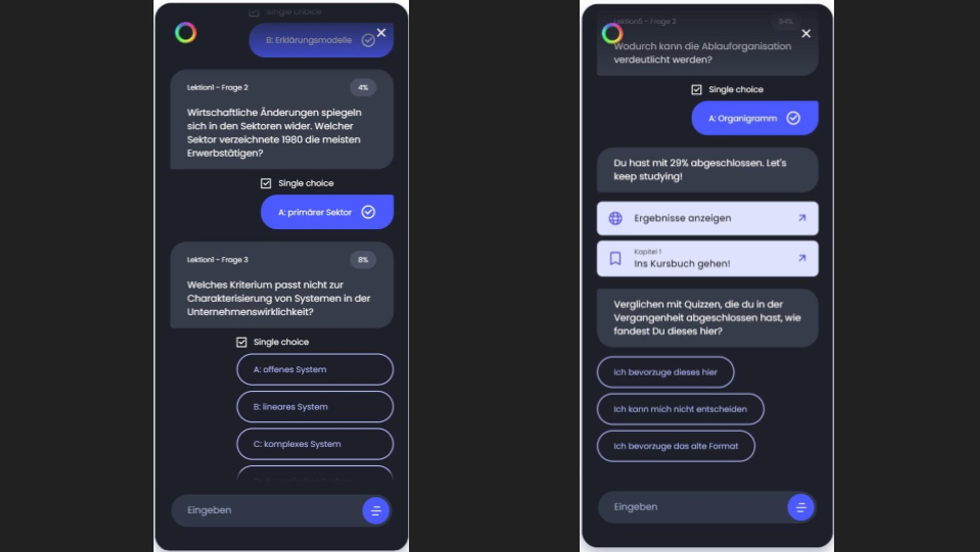
Task: Toggle Single choice checkbox on Lektion1-Frage 3
Action: pyautogui.click(x=241, y=342)
